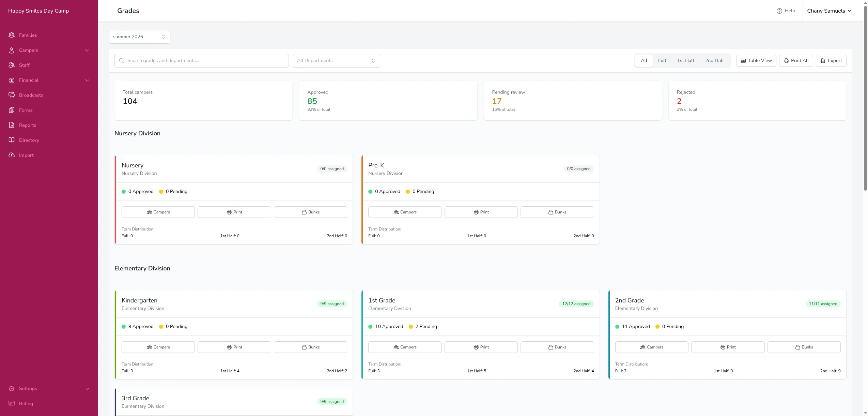Click the search grades and departments field
The height and width of the screenshot is (416, 868).
[202, 61]
